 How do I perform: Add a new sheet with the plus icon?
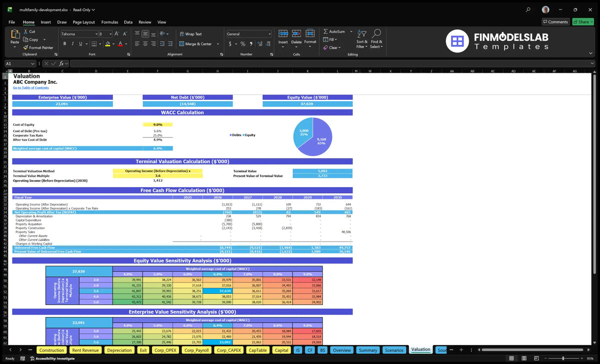(461, 350)
